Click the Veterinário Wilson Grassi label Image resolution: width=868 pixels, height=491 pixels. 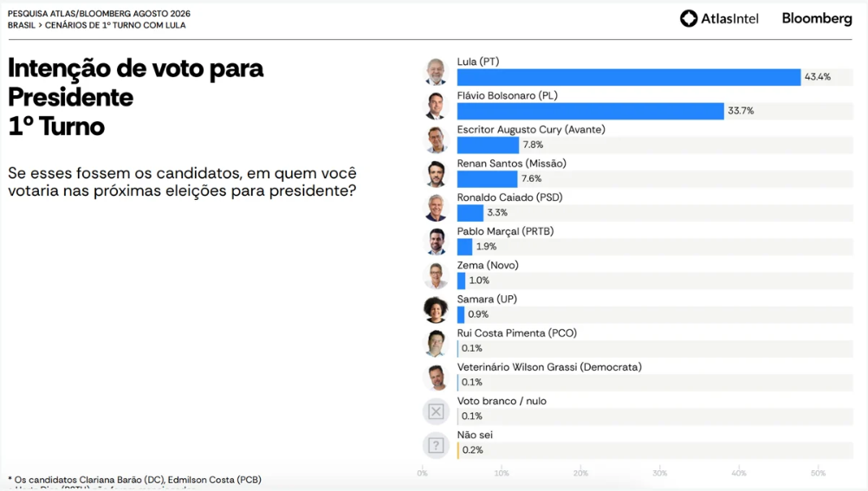549,367
